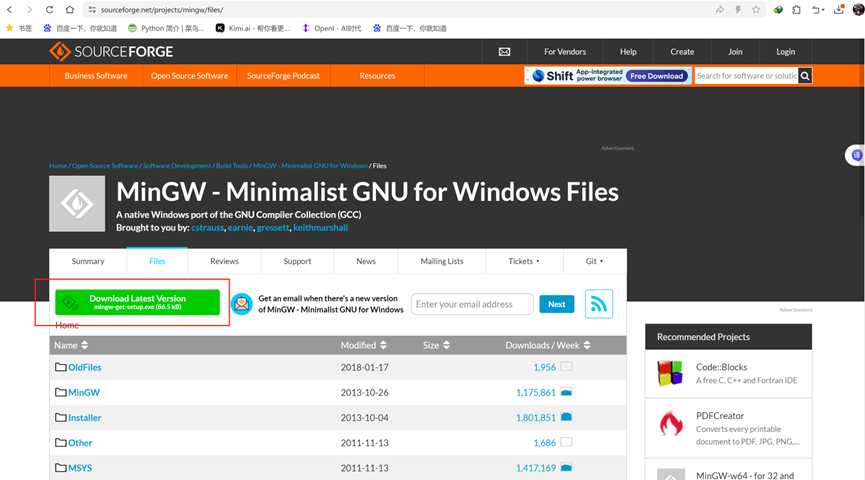The height and width of the screenshot is (480, 865).
Task: Sort files by Name column
Action: pyautogui.click(x=71, y=345)
